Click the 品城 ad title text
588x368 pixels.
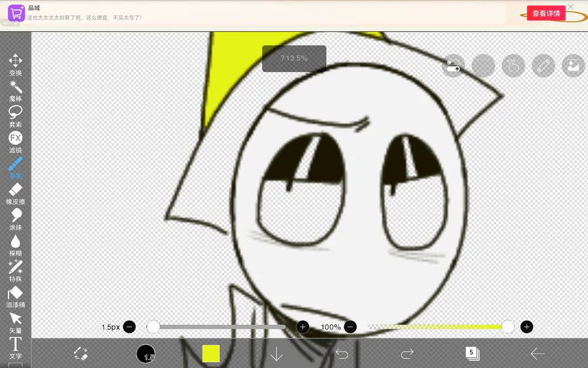[x=34, y=8]
